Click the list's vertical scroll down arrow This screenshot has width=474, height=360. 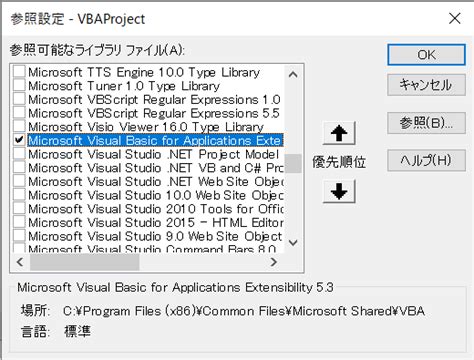coord(293,243)
